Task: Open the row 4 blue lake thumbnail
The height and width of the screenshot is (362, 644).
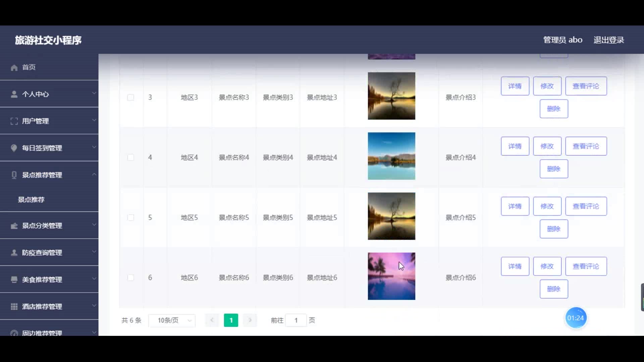Action: click(x=391, y=156)
